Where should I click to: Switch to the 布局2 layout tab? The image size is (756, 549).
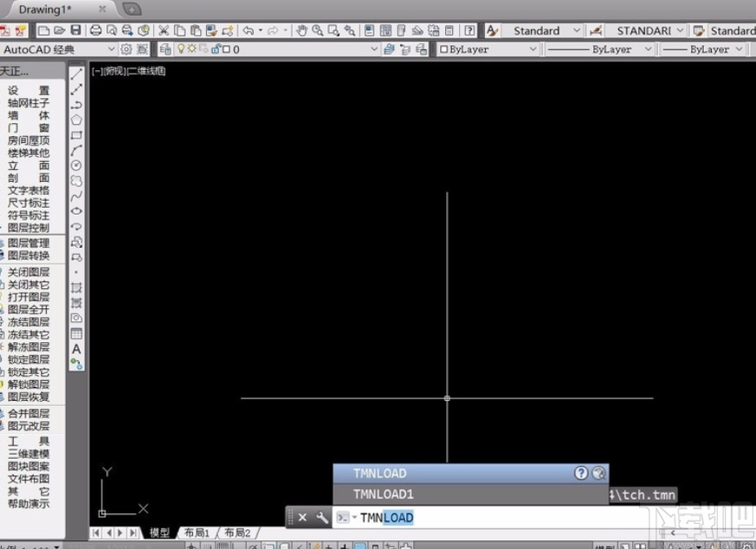237,533
